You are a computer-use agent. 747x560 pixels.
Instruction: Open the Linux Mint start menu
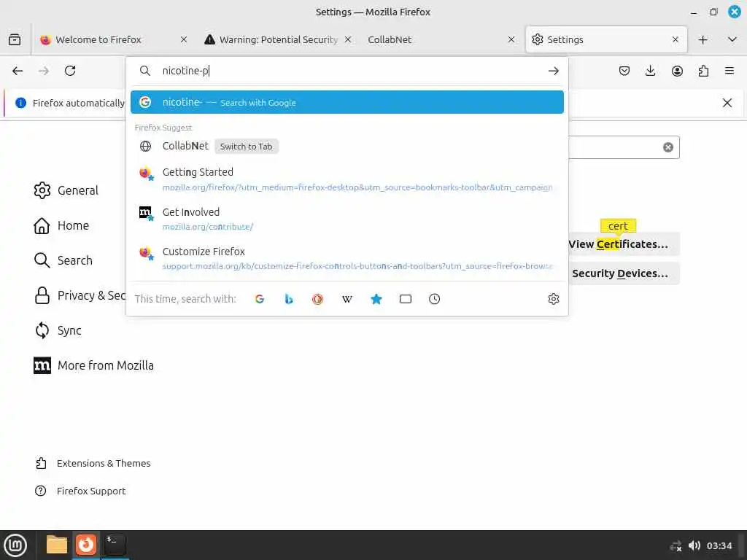(x=15, y=545)
